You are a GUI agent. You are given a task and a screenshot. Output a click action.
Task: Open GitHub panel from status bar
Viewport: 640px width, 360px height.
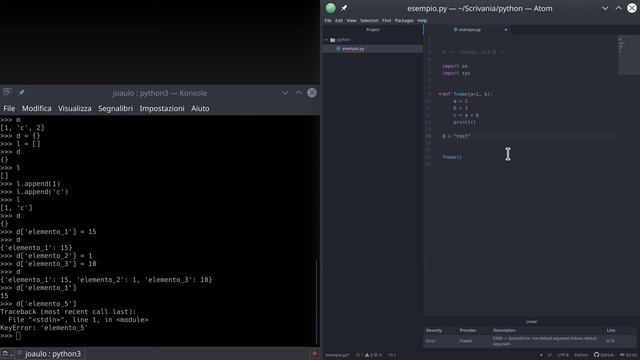click(x=604, y=355)
